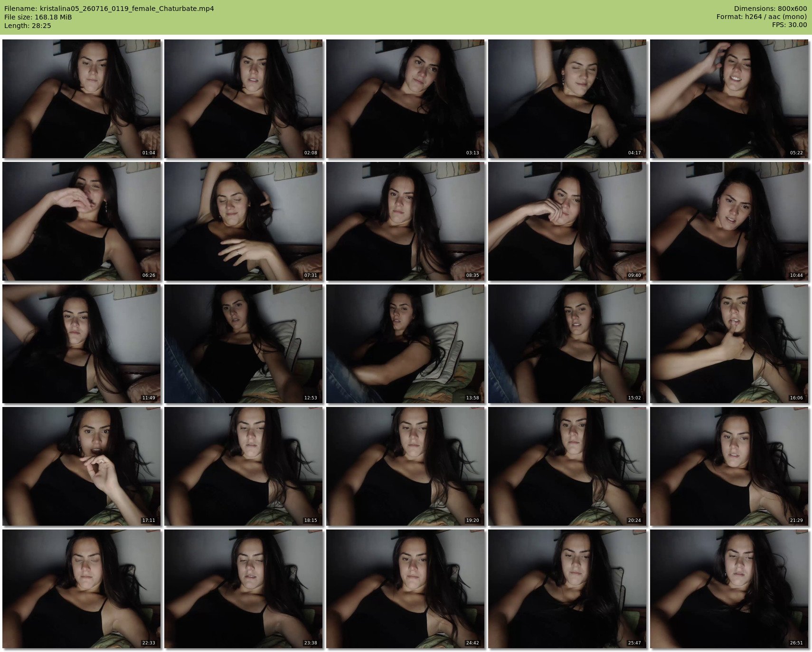Screen dimensions: 812x652
Task: Click the 'Dimensions: 800x600' text
Action: pyautogui.click(x=770, y=9)
